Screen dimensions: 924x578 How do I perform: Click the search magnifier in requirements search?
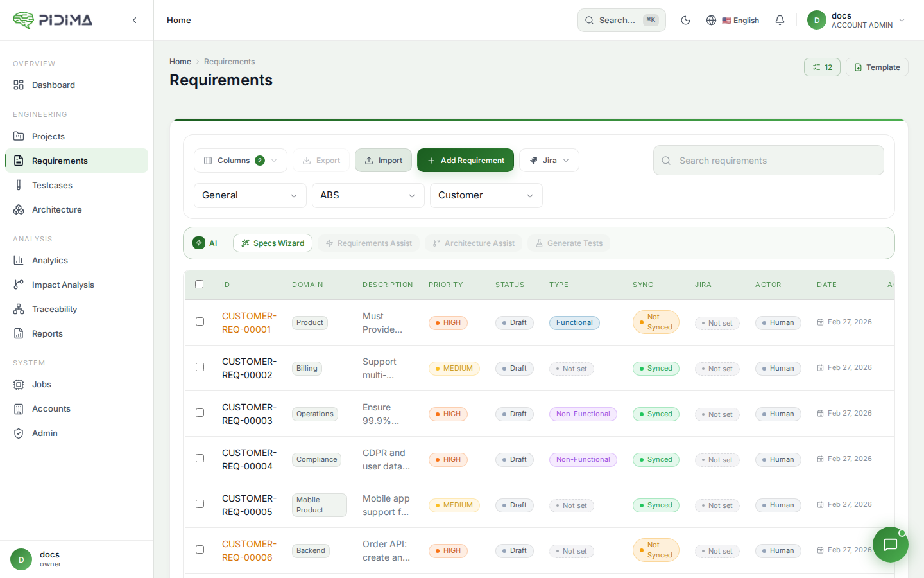pyautogui.click(x=666, y=161)
